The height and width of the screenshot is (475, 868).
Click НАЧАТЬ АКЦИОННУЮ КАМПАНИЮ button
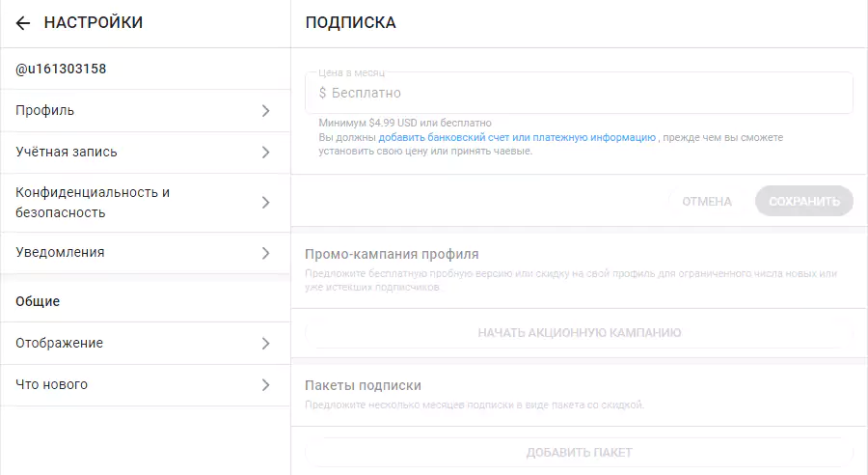[579, 332]
